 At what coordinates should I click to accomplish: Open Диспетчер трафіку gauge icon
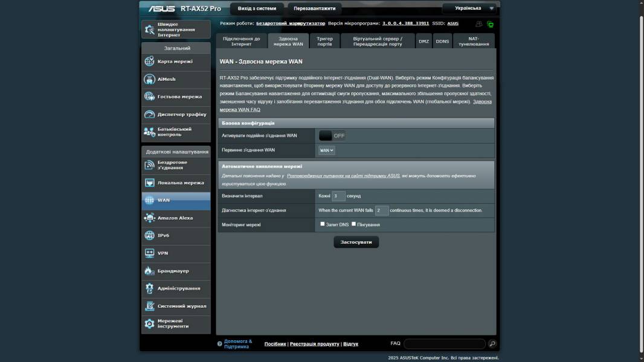pyautogui.click(x=149, y=114)
